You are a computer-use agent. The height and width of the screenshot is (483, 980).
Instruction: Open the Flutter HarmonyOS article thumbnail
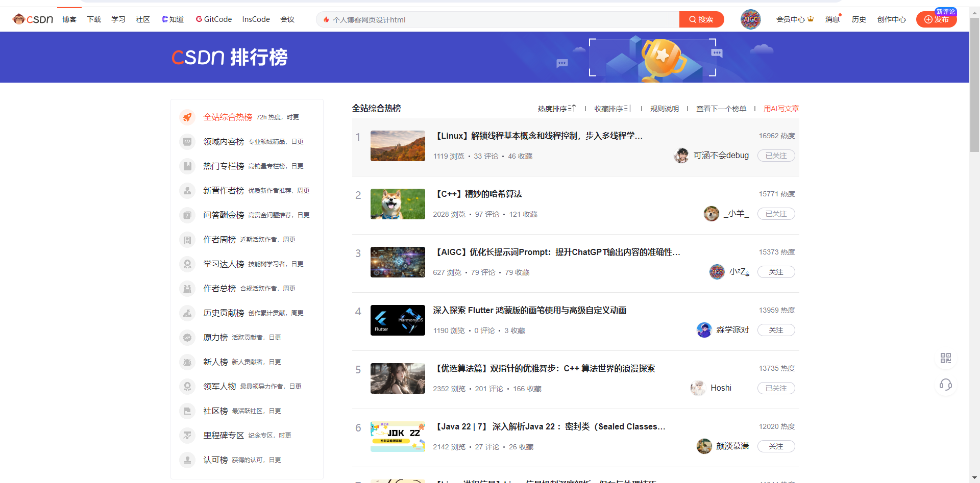(x=398, y=320)
